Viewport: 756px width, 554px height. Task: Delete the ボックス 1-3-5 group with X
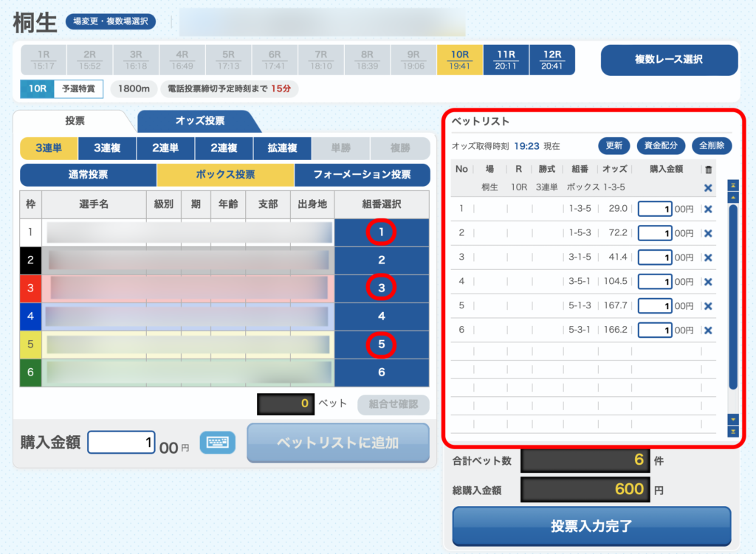coord(708,188)
